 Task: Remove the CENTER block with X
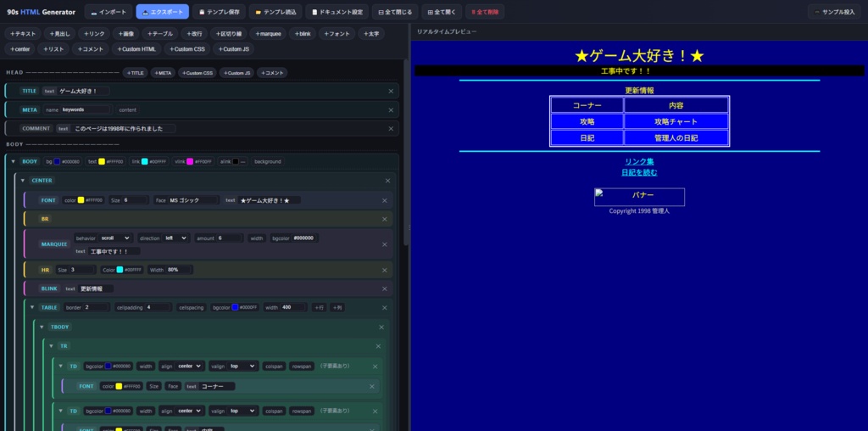coord(387,181)
